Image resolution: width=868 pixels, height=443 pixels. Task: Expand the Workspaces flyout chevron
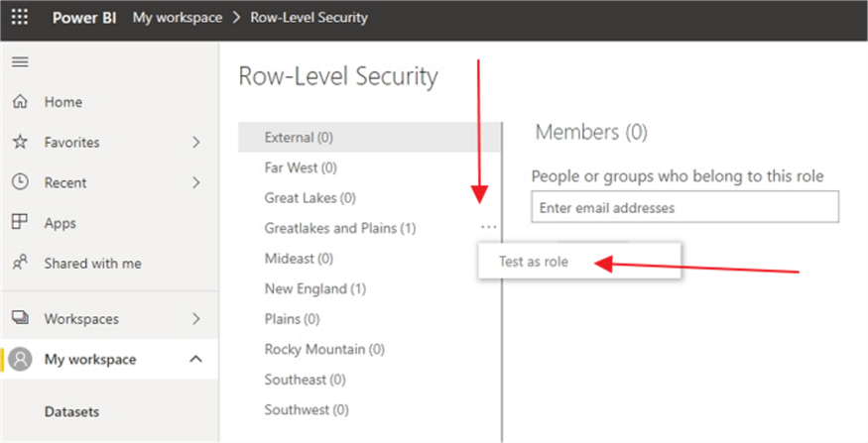(x=196, y=318)
